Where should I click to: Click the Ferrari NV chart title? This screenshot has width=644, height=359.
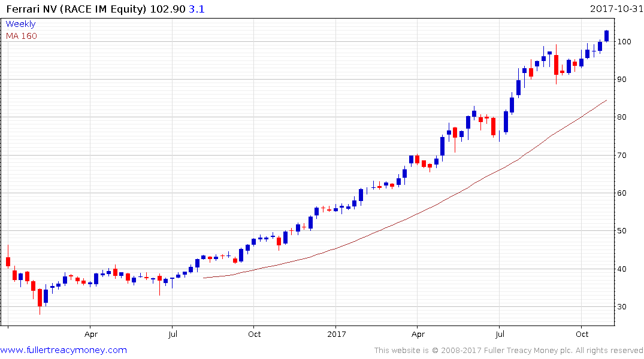tap(76, 9)
